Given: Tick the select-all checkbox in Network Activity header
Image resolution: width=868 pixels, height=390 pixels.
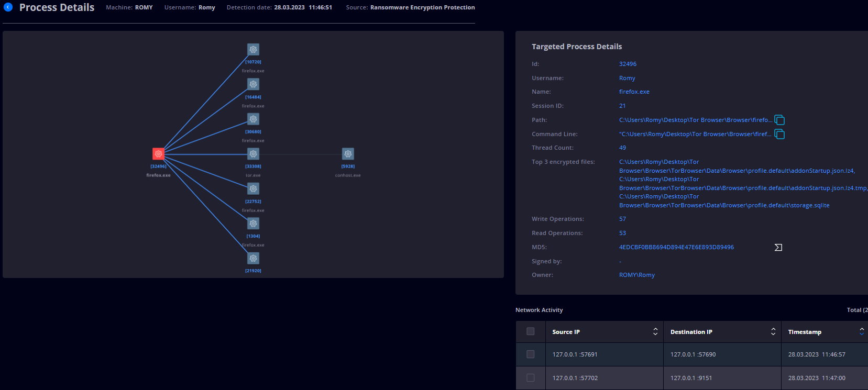Looking at the screenshot, I should (x=531, y=331).
